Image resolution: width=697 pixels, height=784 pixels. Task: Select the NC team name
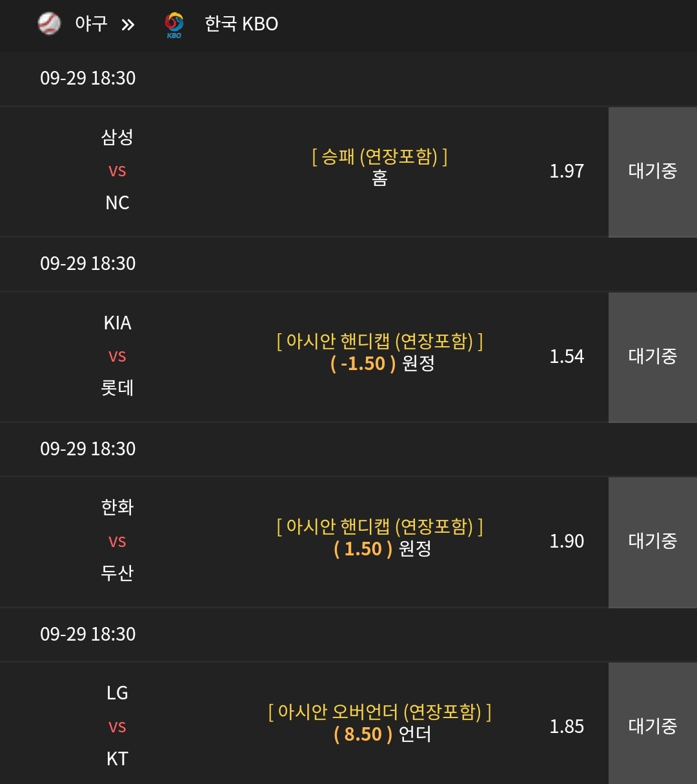coord(117,203)
